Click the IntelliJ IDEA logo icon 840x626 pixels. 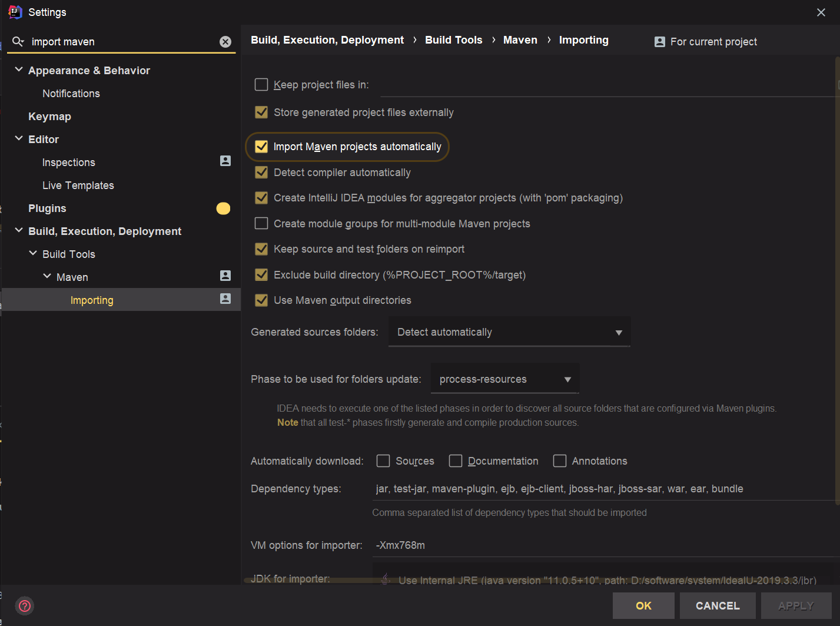[x=15, y=12]
